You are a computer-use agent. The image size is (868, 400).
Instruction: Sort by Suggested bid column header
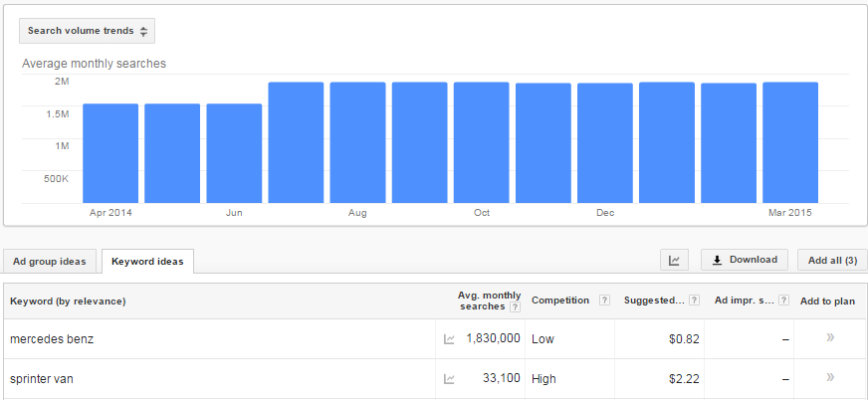(x=654, y=300)
